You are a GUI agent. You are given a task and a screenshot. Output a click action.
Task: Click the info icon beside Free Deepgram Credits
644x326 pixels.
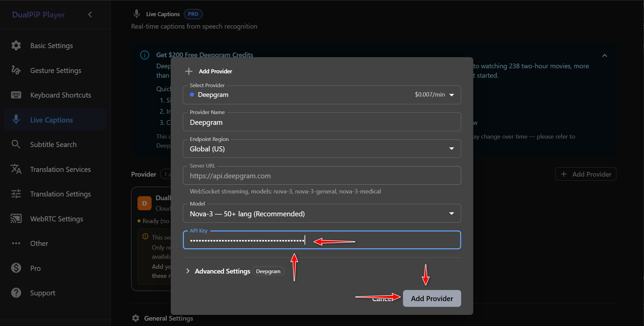pyautogui.click(x=145, y=55)
